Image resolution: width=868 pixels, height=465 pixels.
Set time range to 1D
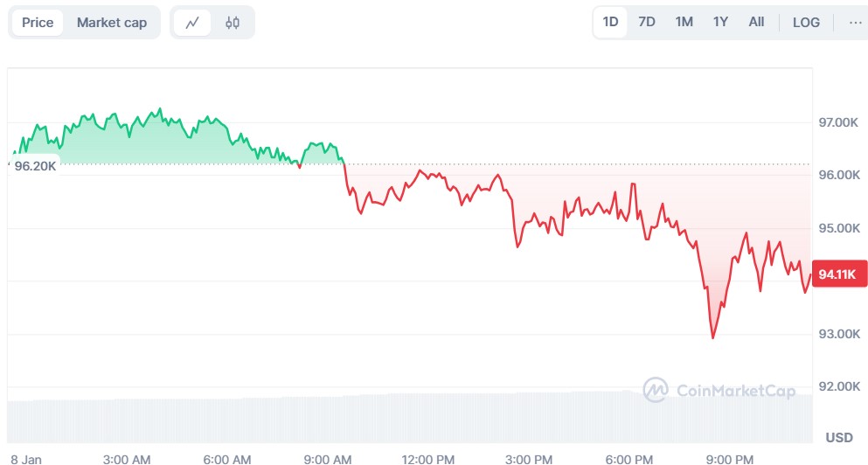point(610,22)
